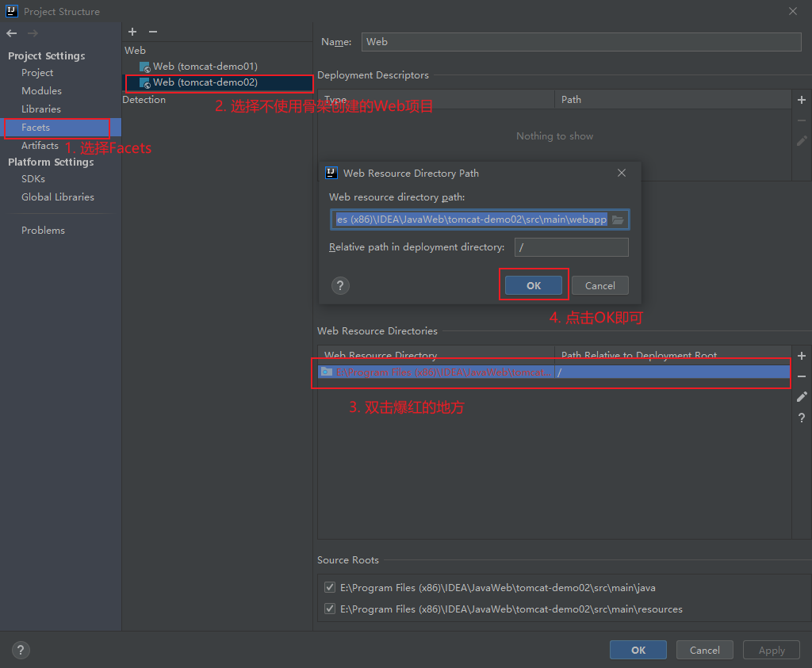This screenshot has width=812, height=668.
Task: Click Cancel in Project Structure window
Action: click(x=705, y=651)
